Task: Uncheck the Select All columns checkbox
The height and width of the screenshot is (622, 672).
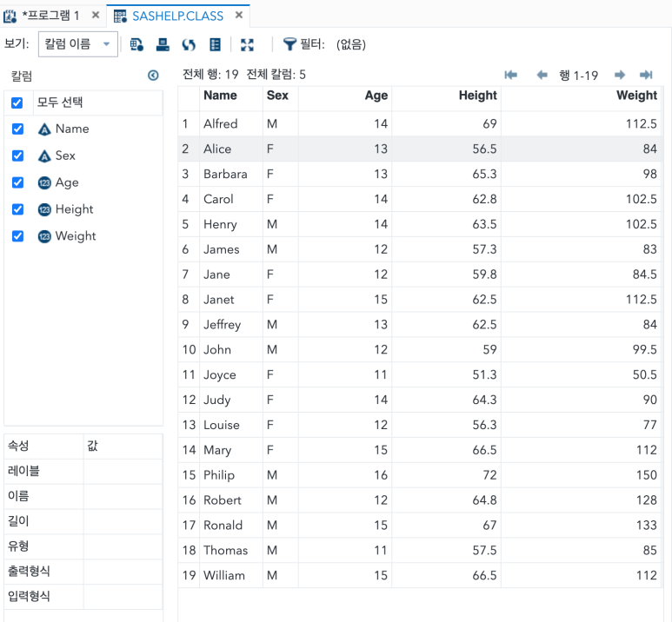Action: pyautogui.click(x=17, y=103)
